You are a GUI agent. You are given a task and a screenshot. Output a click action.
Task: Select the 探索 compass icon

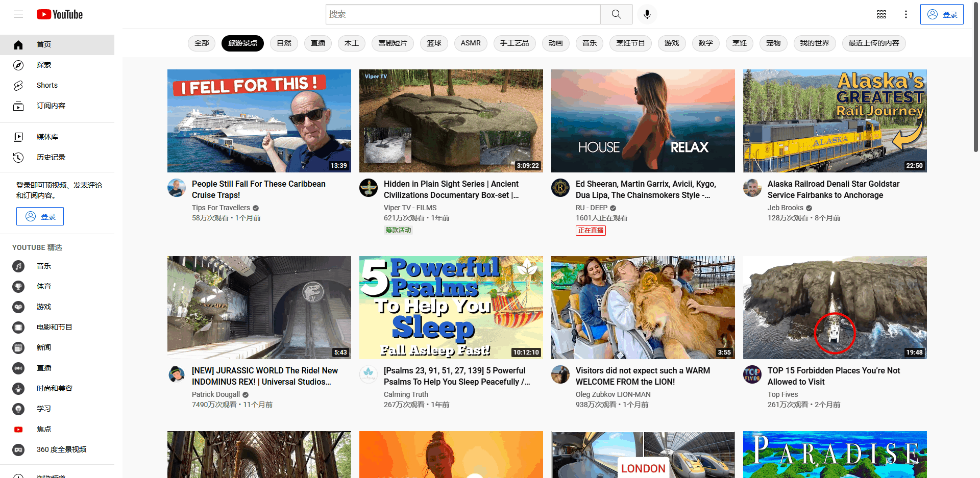[18, 65]
